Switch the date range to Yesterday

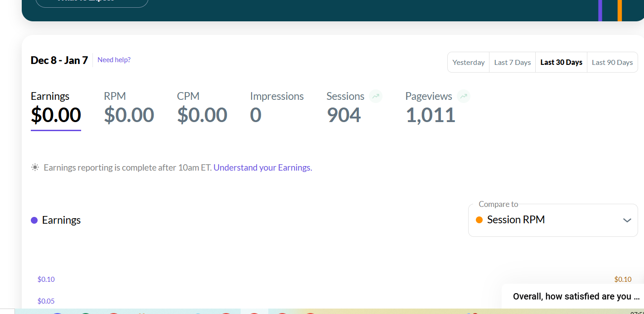click(469, 63)
